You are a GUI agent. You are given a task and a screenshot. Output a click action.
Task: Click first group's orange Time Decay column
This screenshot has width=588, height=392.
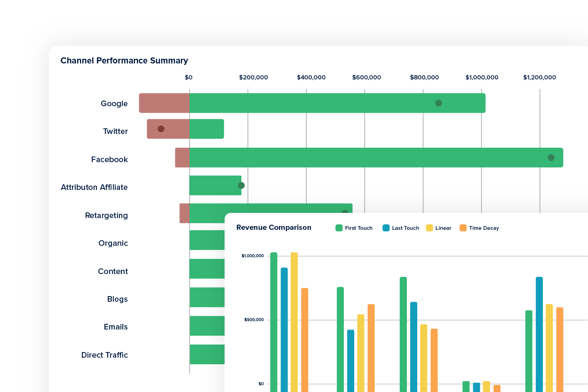pyautogui.click(x=305, y=340)
